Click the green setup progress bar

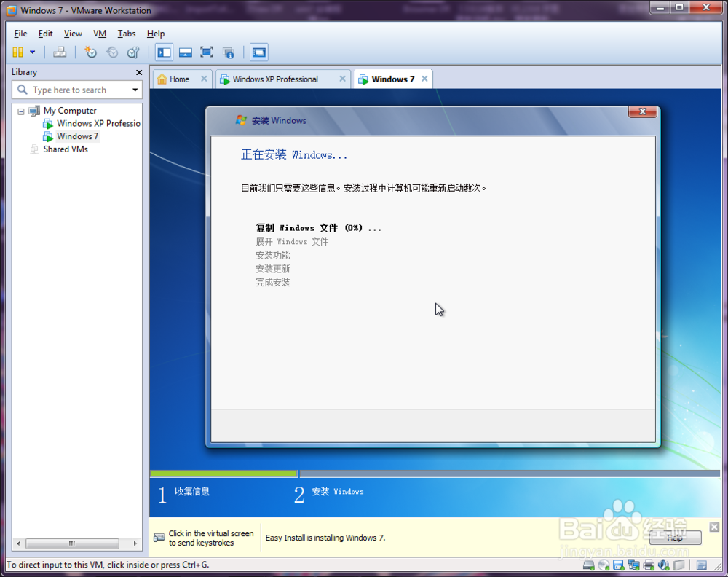tap(223, 474)
